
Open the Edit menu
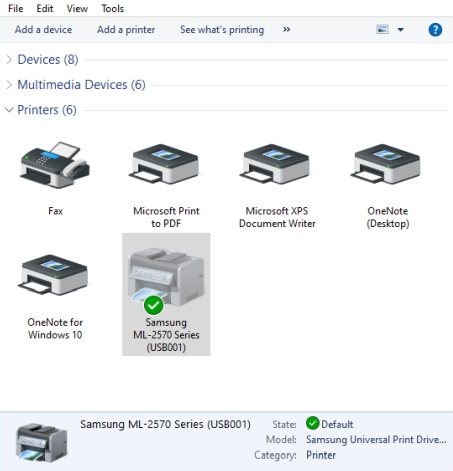(45, 8)
